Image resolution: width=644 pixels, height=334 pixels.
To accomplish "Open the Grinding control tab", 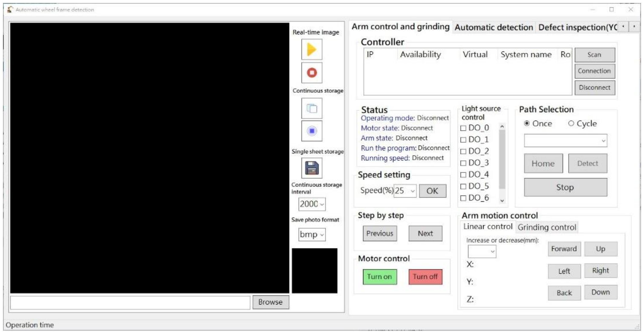I will 546,227.
